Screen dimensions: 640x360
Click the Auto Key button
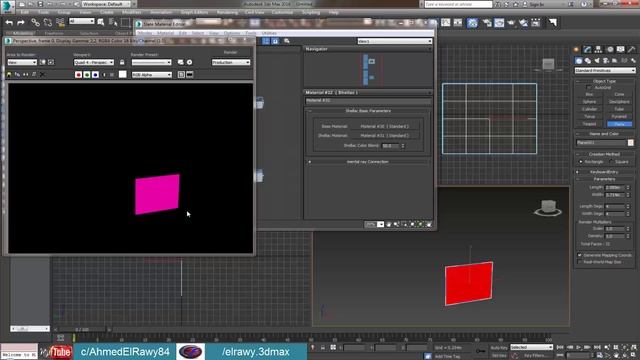[499, 348]
